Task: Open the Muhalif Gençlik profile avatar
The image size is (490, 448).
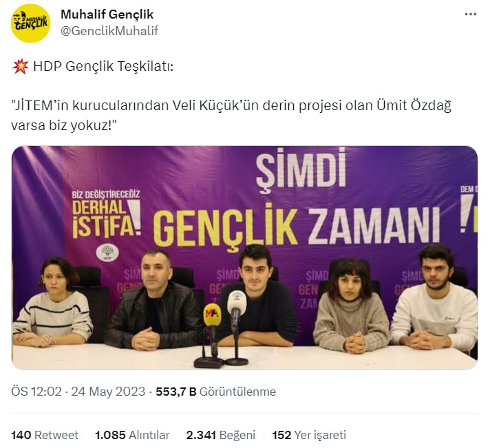Action: pos(30,23)
